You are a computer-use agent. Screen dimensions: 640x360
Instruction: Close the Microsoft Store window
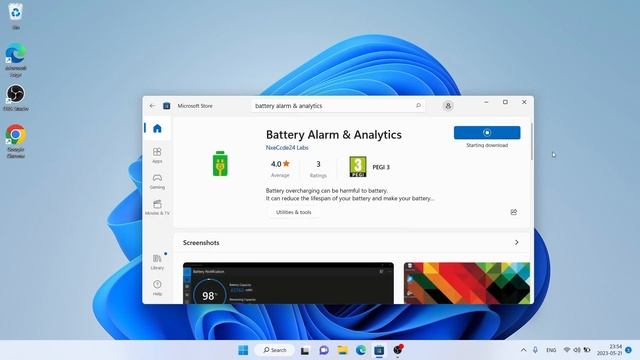[524, 102]
